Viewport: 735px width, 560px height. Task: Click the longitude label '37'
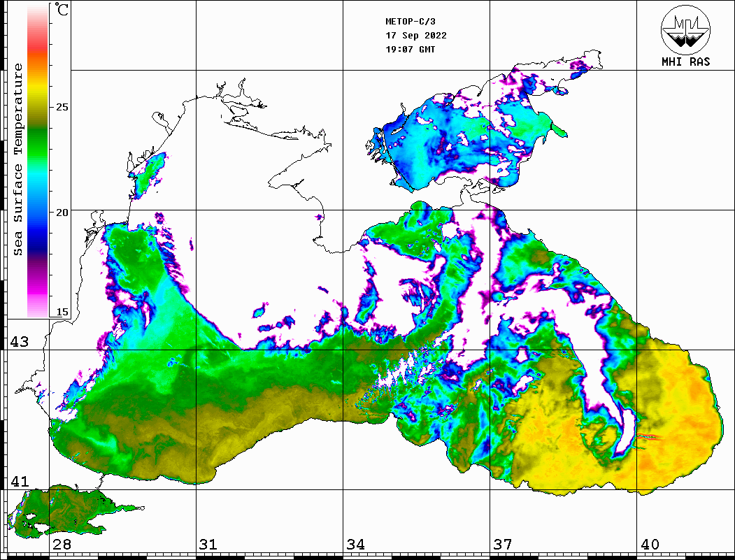point(503,545)
